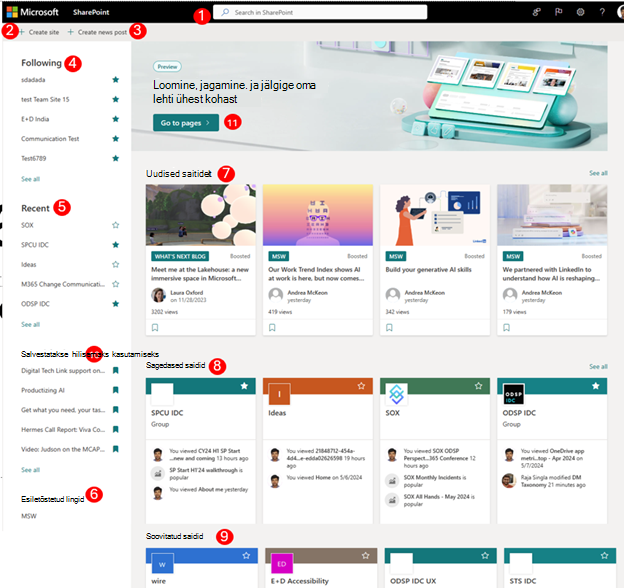Save Lakehouse article with bookmark icon
Viewport: 624px width, 588px height.
tap(155, 327)
